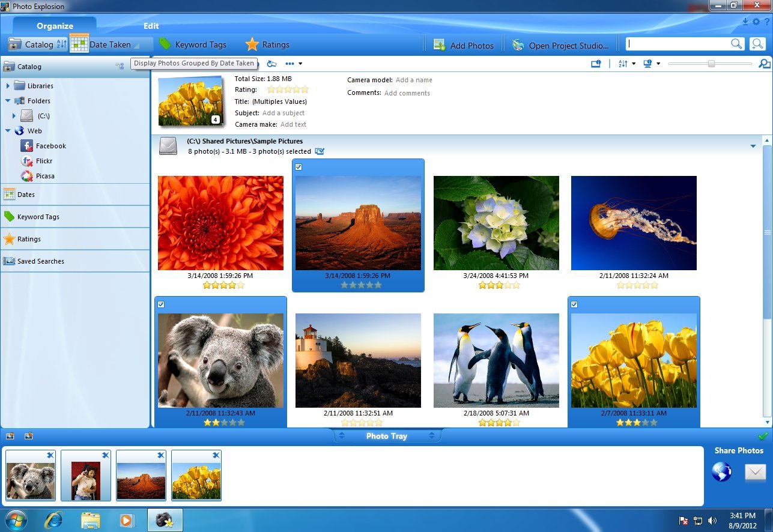Viewport: 773px width, 532px height.
Task: Click Open Project Studio button
Action: pos(561,45)
